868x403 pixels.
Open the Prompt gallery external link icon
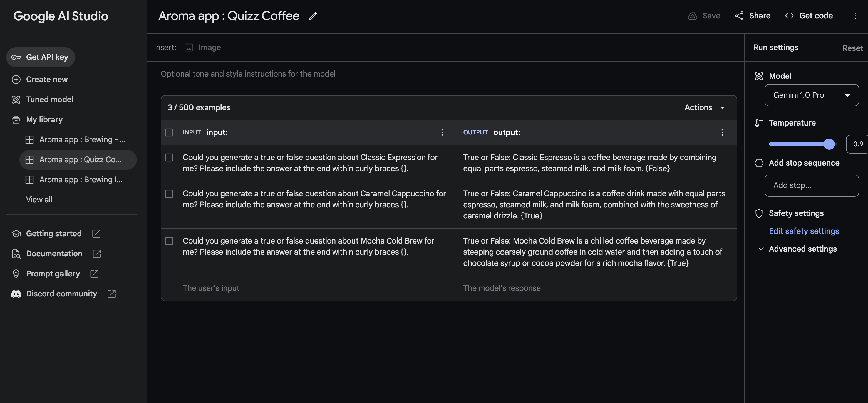[94, 274]
